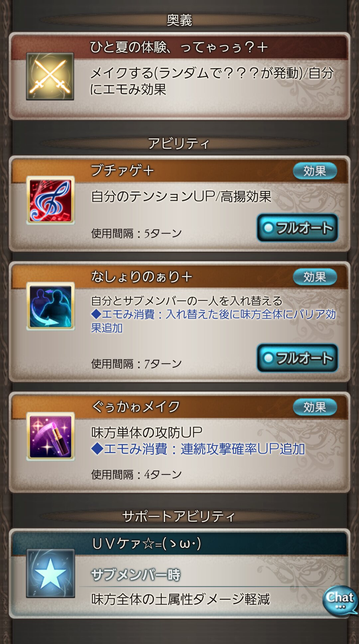The height and width of the screenshot is (644, 359).
Task: Tap the なしょりのぁり+ ability title
Action: [142, 277]
